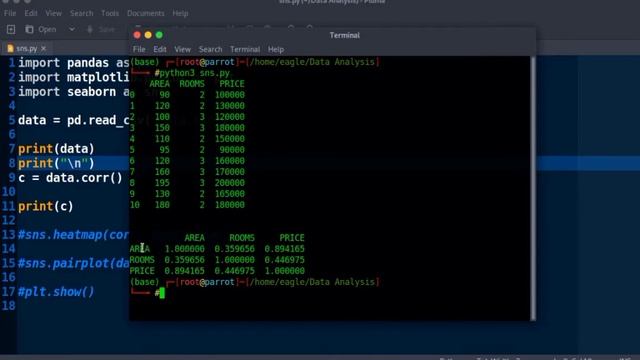This screenshot has width=640, height=360.
Task: Click the '#plt.show()' comment line
Action: tap(56, 292)
